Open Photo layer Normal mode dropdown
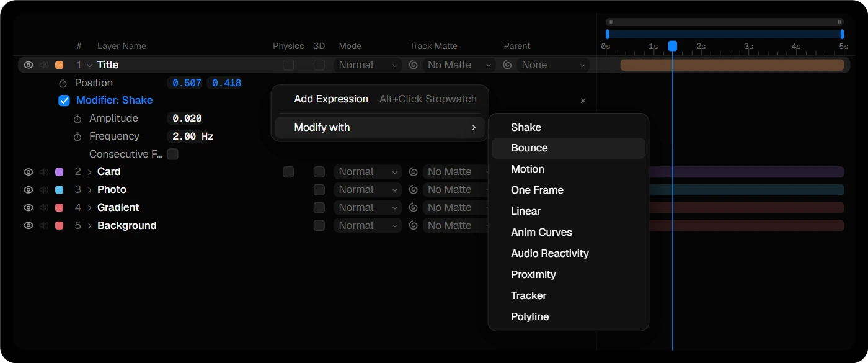The width and height of the screenshot is (868, 363). pos(368,190)
